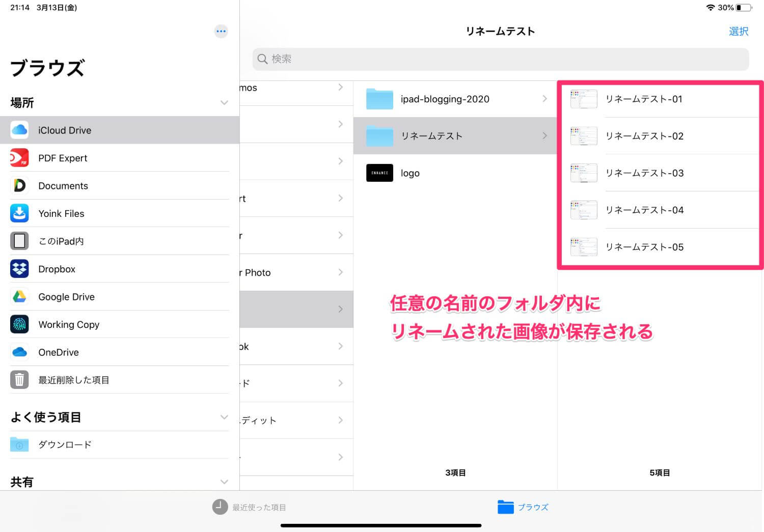Open the Working Copy fingerprint icon
Image resolution: width=764 pixels, height=532 pixels.
19,324
